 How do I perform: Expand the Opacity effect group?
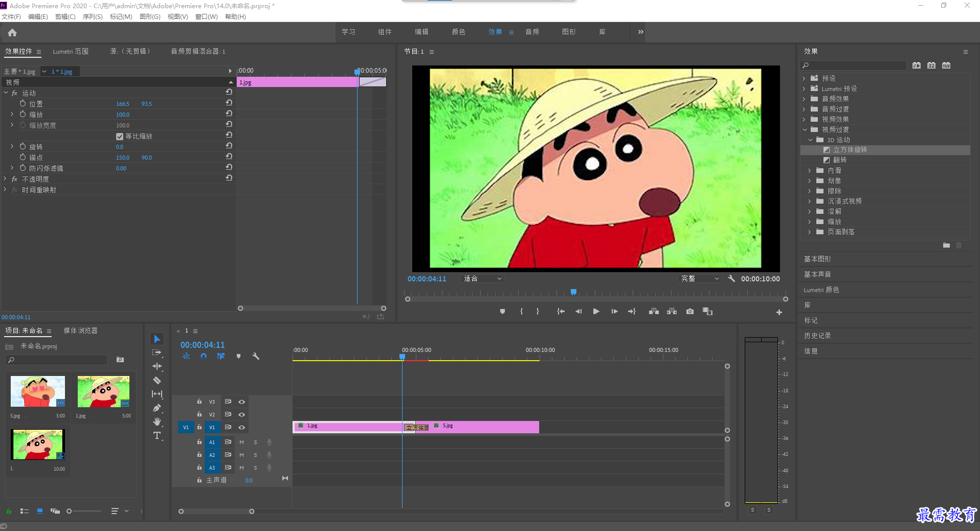coord(6,179)
